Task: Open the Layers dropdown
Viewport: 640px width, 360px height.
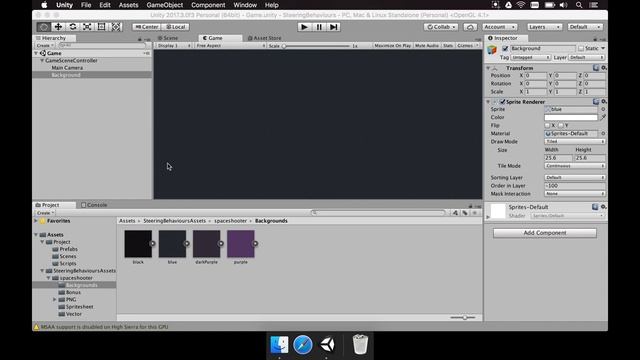Action: pyautogui.click(x=544, y=27)
